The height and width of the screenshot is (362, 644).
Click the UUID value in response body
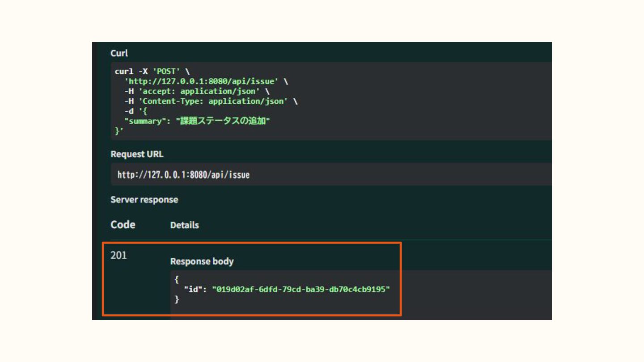(301, 290)
